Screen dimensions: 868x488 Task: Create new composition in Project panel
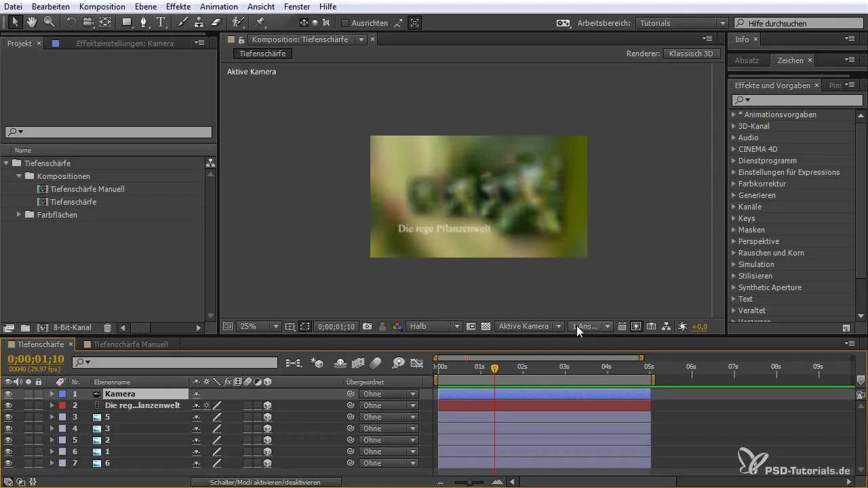[x=43, y=327]
